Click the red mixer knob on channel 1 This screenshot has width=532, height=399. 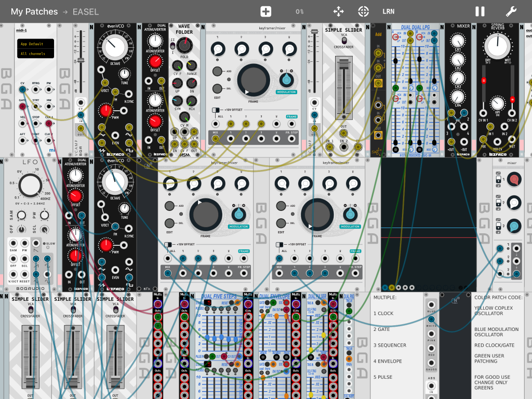(514, 179)
